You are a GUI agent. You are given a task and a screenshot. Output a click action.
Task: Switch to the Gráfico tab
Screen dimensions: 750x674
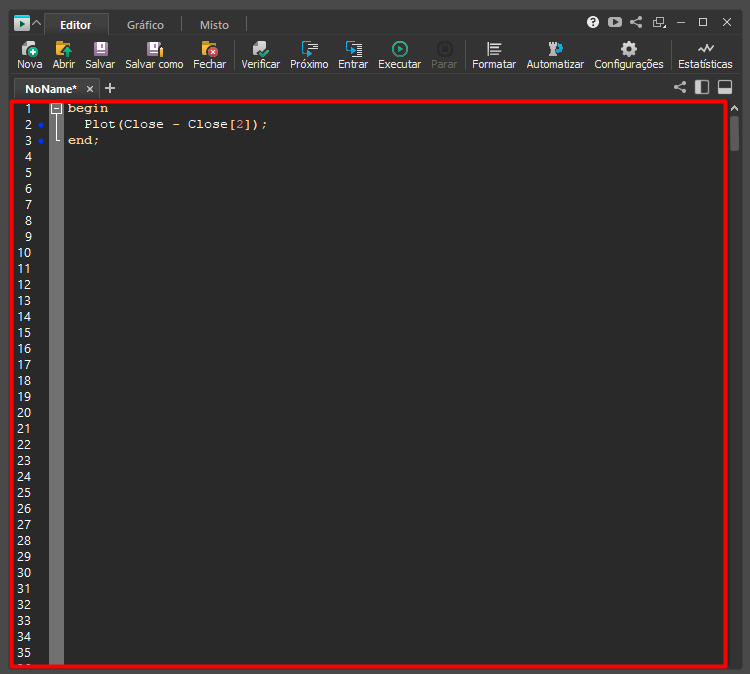(x=145, y=25)
